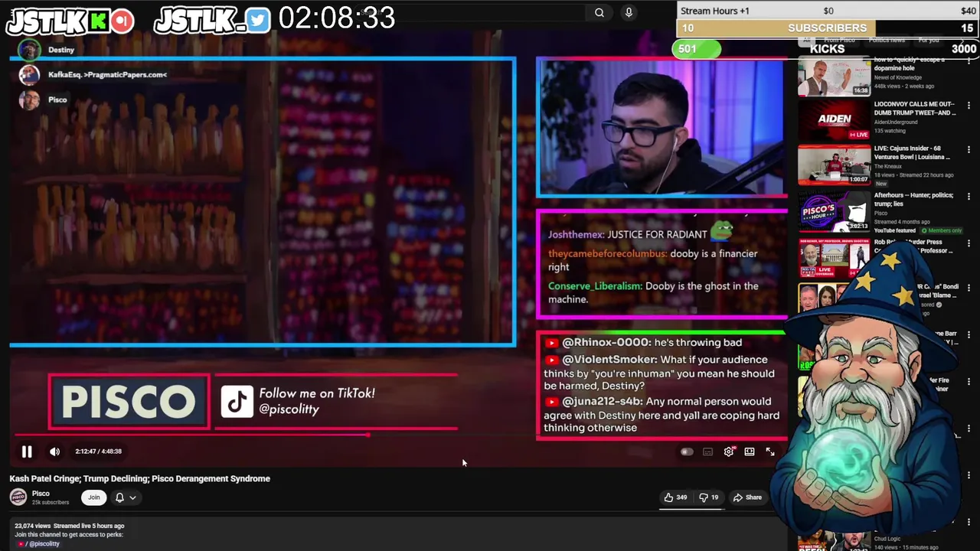Open options menu for LIOCONVOY video

(x=969, y=106)
